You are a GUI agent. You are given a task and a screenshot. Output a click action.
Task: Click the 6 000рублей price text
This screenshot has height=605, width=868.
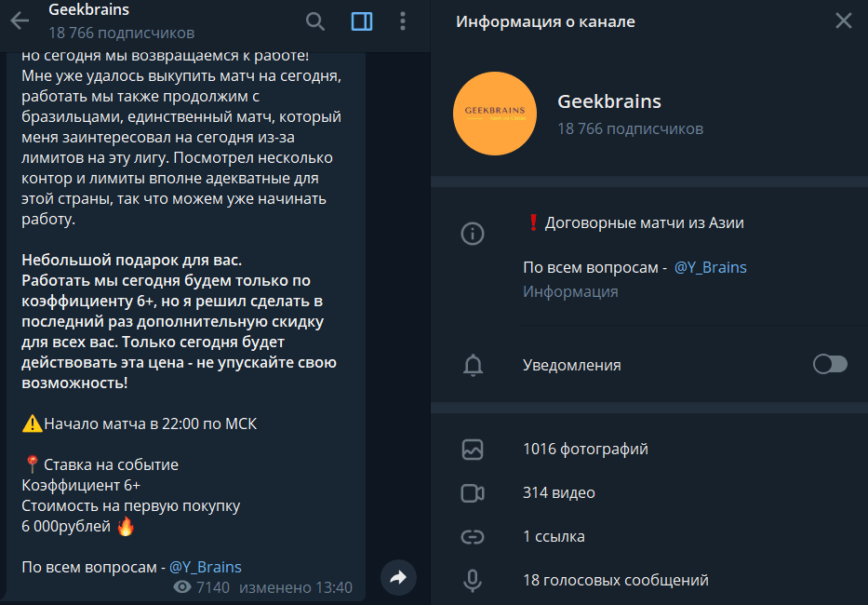pyautogui.click(x=66, y=526)
